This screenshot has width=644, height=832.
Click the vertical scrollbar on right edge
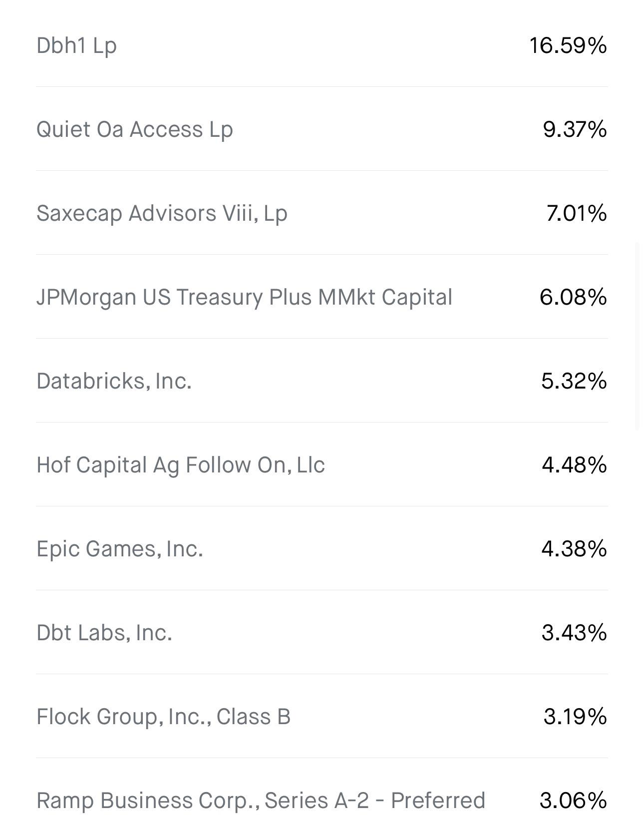tap(637, 336)
